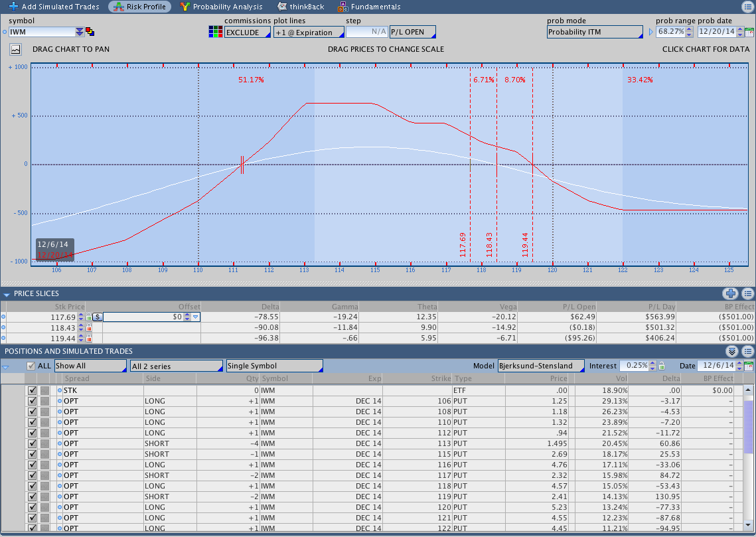Screen dimensions: 756x537
Task: Click the blue circle before the STK row
Action: 60,390
